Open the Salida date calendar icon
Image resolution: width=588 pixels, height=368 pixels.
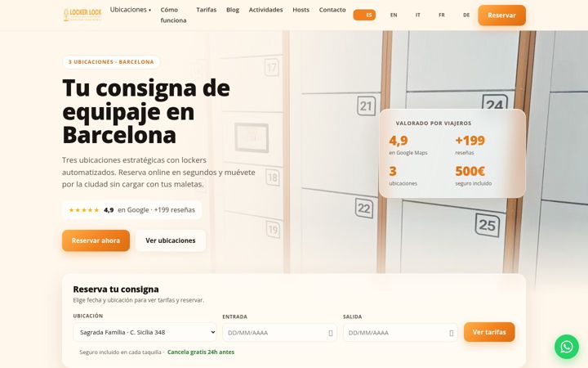pyautogui.click(x=451, y=333)
